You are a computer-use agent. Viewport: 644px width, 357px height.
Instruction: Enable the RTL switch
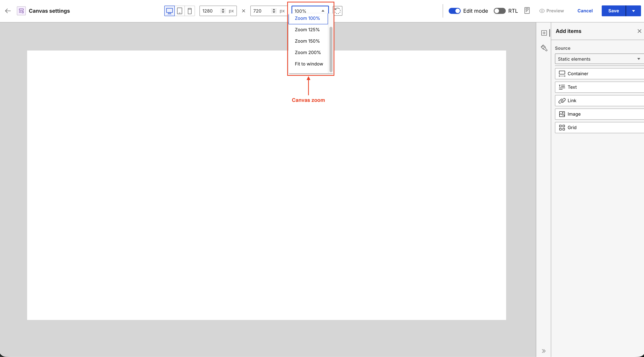pyautogui.click(x=500, y=11)
